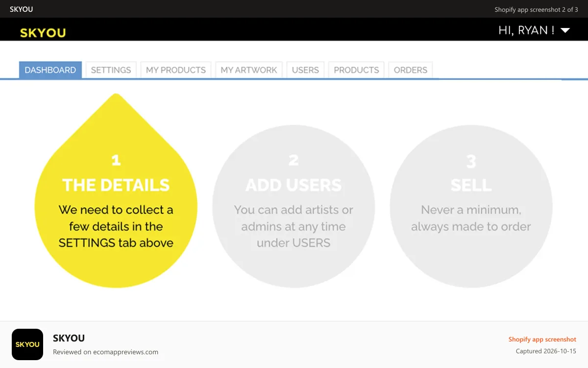Click the 'under USERS' description line
The height and width of the screenshot is (368, 588).
(294, 243)
